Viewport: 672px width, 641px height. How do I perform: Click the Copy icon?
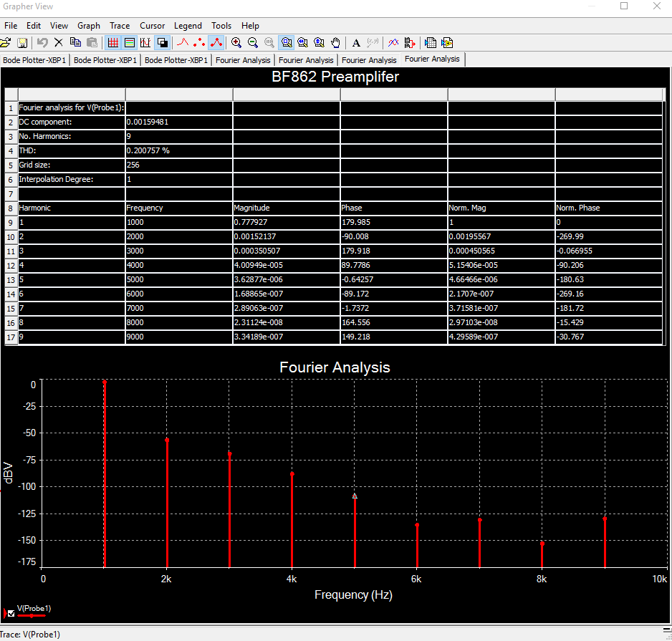point(75,42)
